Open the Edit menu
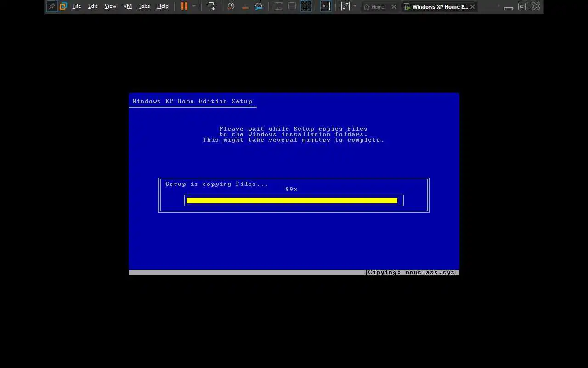Image resolution: width=588 pixels, height=368 pixels. coord(93,6)
